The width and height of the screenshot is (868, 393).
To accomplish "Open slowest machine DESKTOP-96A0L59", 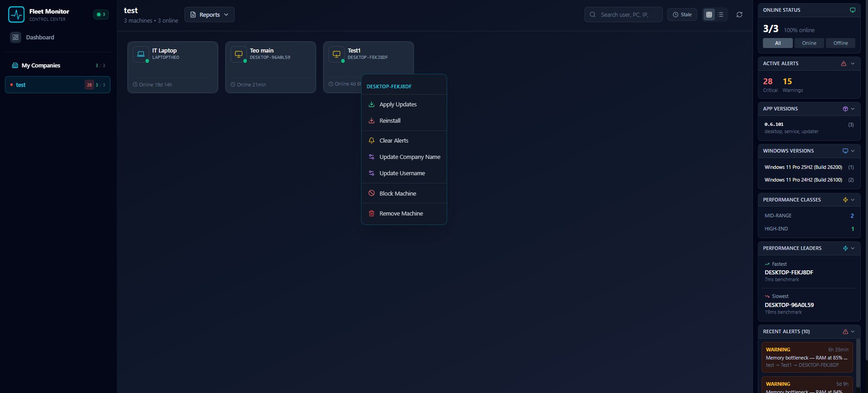I will [789, 305].
